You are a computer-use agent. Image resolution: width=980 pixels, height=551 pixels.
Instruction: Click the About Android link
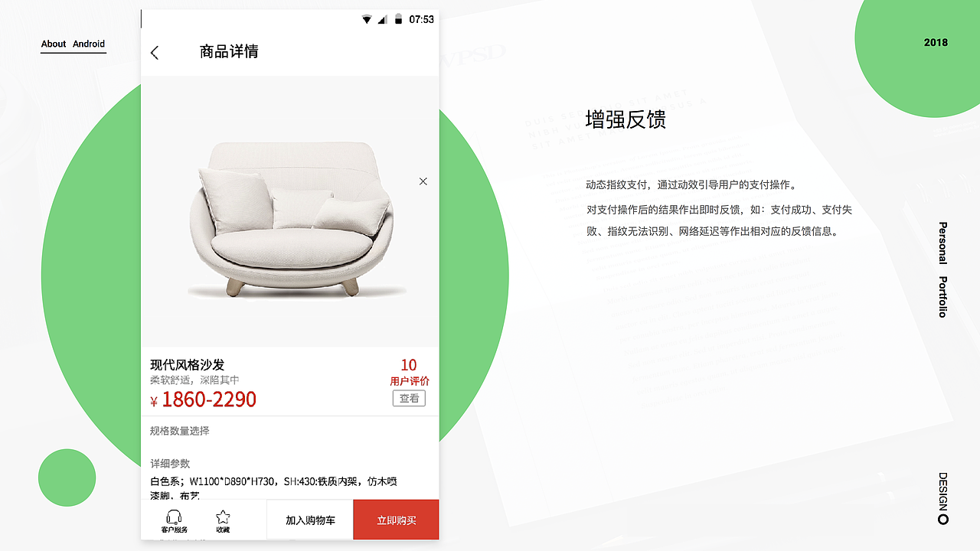73,44
